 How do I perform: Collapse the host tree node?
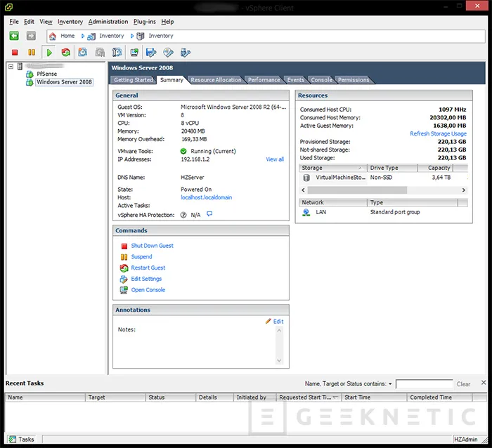[11, 67]
